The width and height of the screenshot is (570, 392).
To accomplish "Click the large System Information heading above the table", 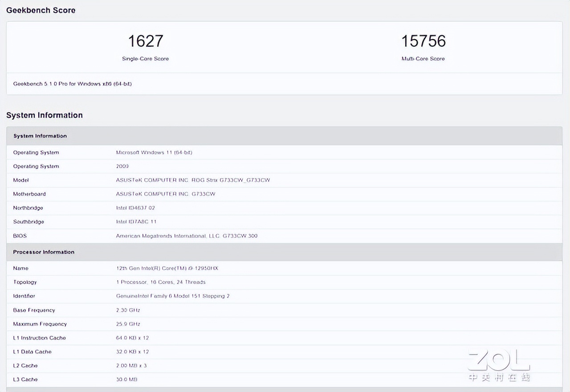I will [x=45, y=115].
